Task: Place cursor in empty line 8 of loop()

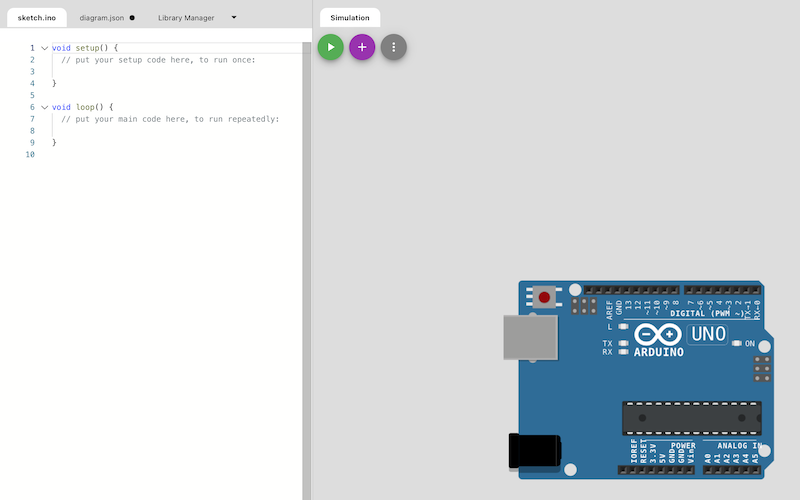Action: (x=179, y=131)
